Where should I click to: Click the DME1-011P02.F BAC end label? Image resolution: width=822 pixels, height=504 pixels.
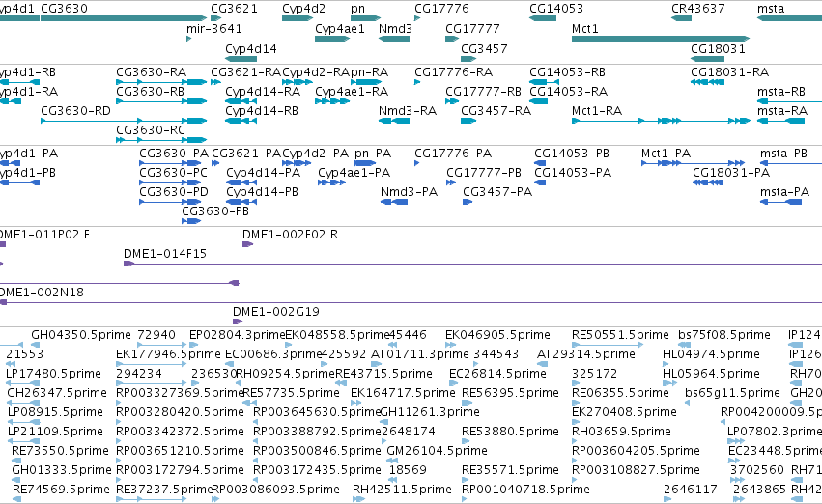(44, 235)
